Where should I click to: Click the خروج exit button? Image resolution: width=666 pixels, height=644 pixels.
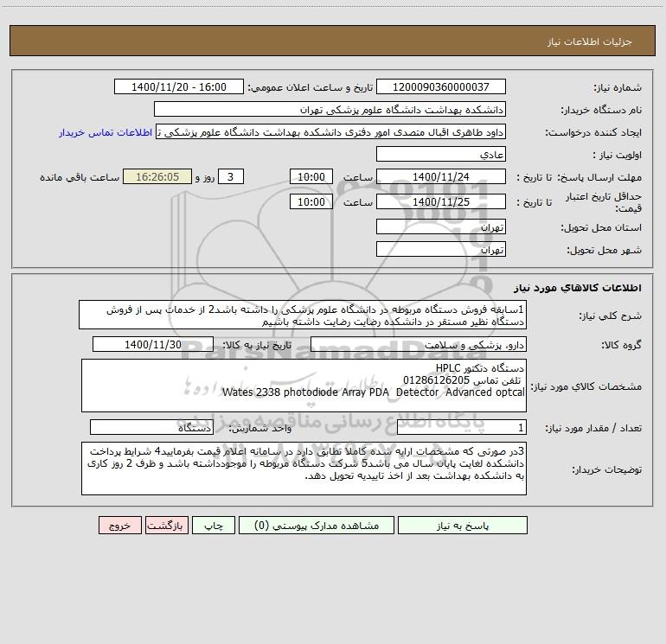[119, 526]
